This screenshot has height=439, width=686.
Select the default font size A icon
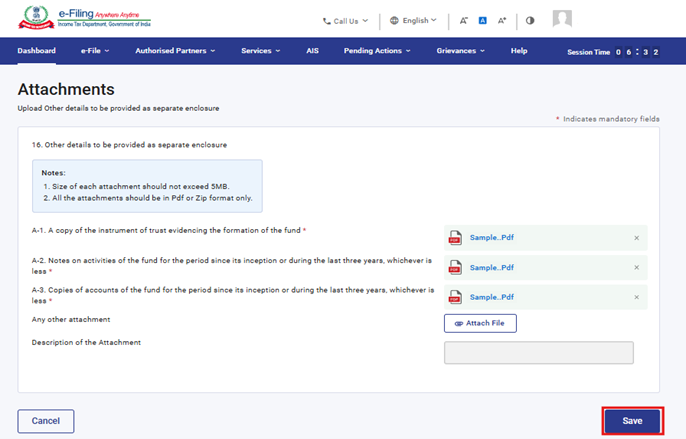pos(482,20)
